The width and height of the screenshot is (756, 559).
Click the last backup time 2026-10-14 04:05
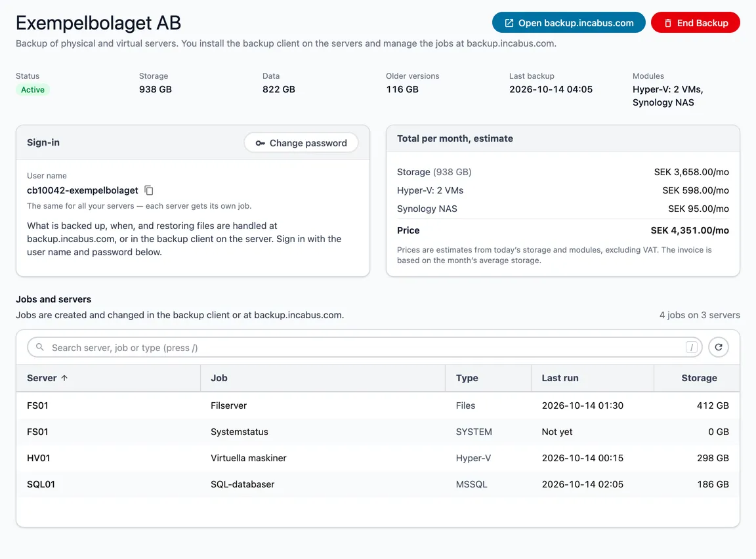[x=551, y=89]
